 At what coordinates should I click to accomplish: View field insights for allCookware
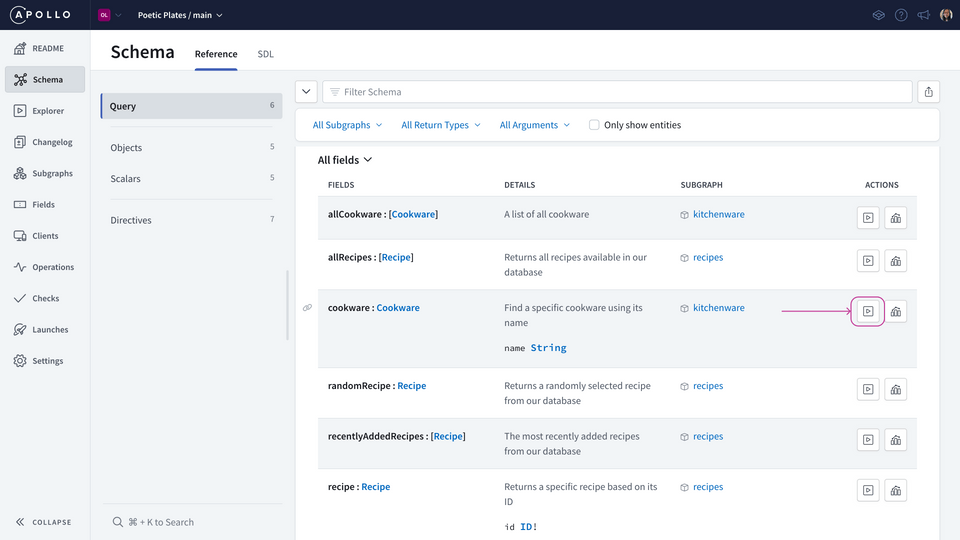click(x=896, y=218)
